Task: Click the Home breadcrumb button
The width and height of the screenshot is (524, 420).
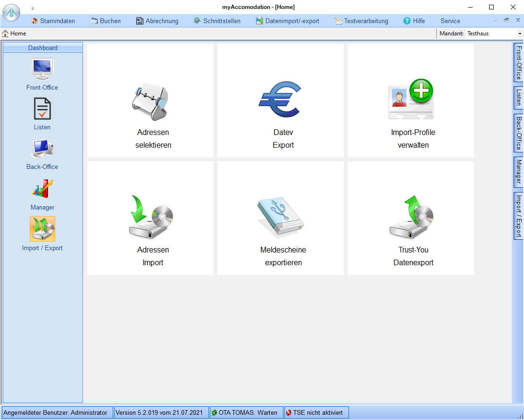Action: [x=14, y=34]
